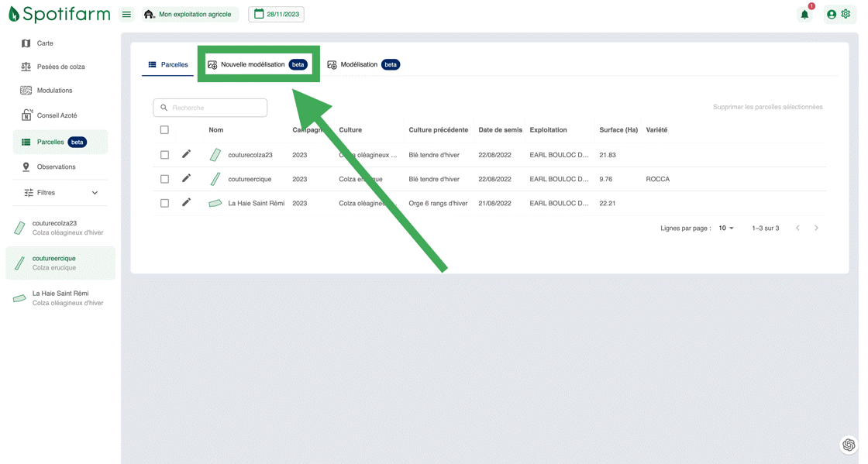Open Pesées de colza in sidebar

[60, 67]
